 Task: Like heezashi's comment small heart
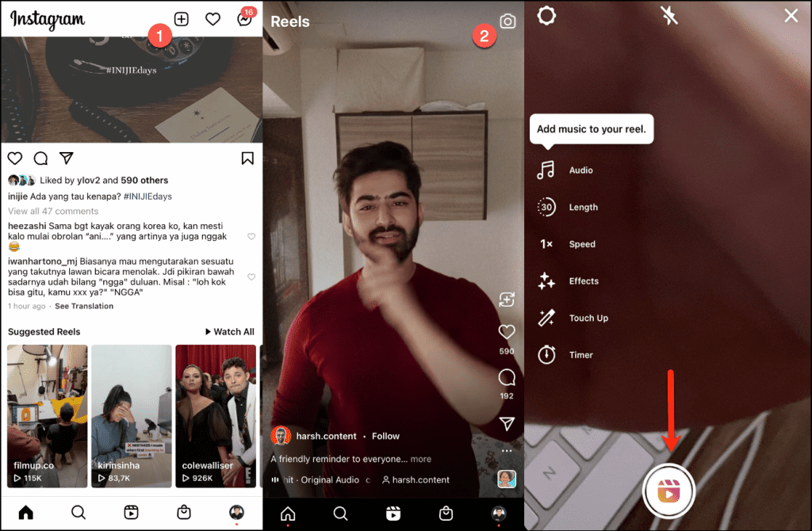[251, 236]
